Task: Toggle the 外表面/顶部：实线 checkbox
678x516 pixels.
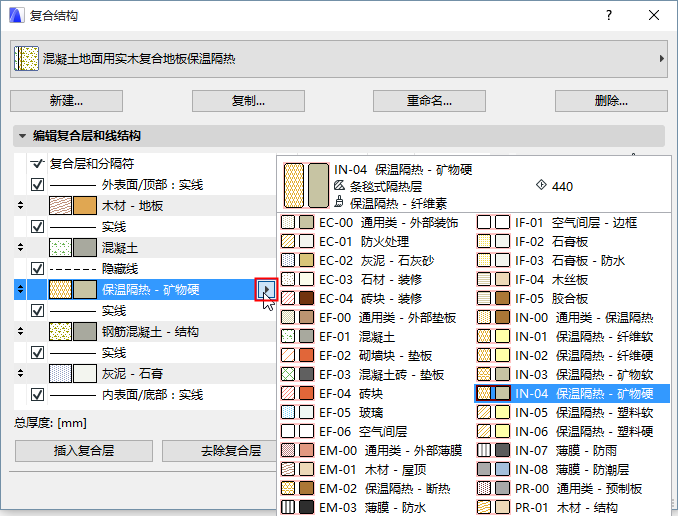Action: (38, 185)
